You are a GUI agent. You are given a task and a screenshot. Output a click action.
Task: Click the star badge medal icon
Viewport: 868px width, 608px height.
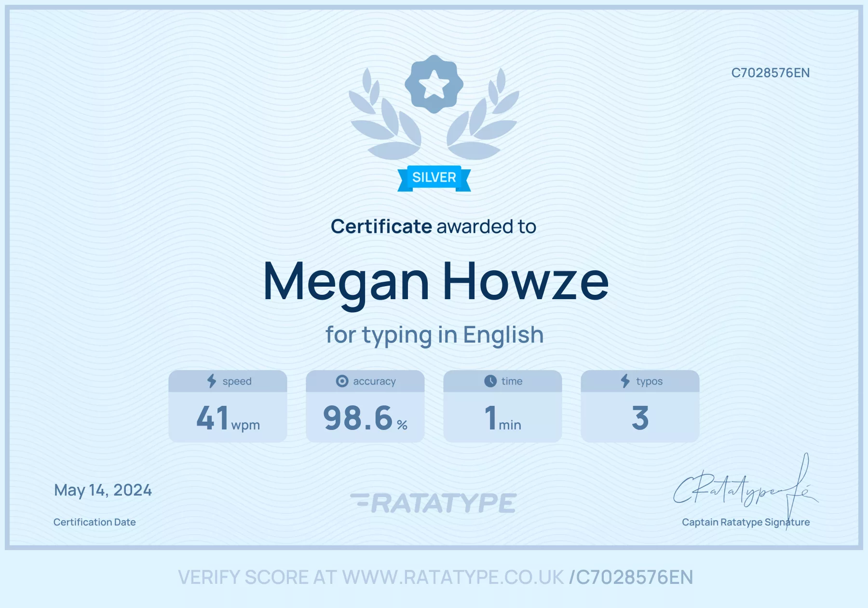(x=434, y=84)
